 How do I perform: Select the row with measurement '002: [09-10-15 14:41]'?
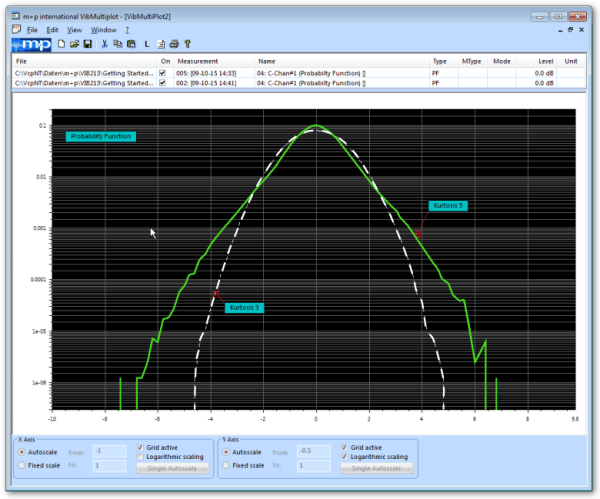[299, 83]
